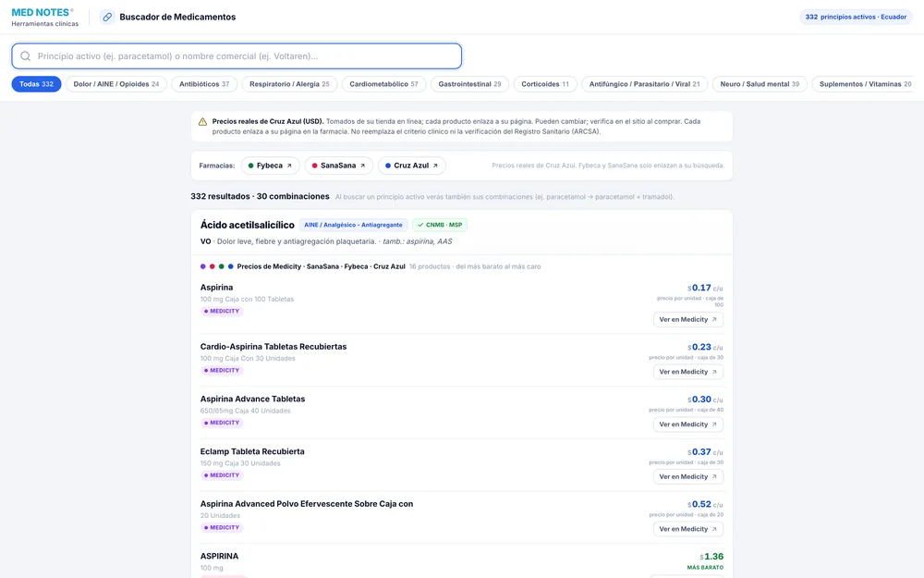Filter by Antibióticos category
924x578 pixels.
pyautogui.click(x=204, y=84)
